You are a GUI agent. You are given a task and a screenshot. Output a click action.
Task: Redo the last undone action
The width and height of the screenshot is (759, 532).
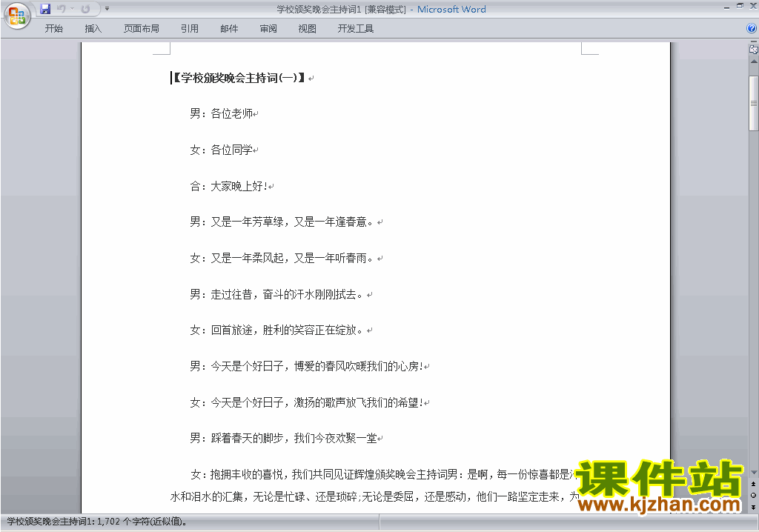point(85,9)
